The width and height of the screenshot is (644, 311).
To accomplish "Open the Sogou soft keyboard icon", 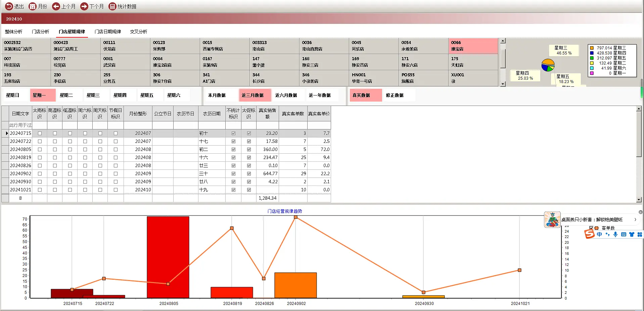I will tap(624, 234).
